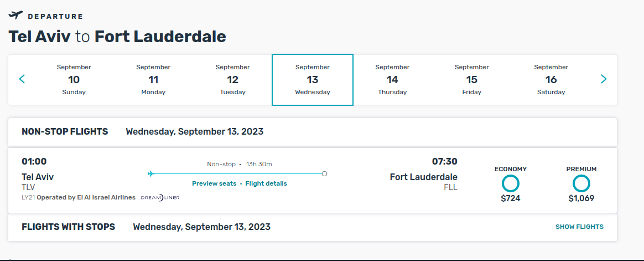Choose the September 11 Monday date
The height and width of the screenshot is (261, 644).
click(153, 79)
